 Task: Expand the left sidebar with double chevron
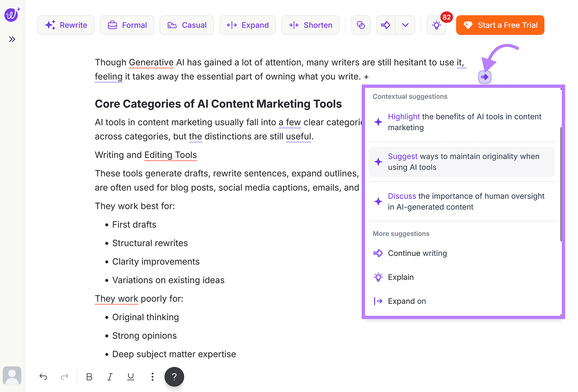(12, 39)
